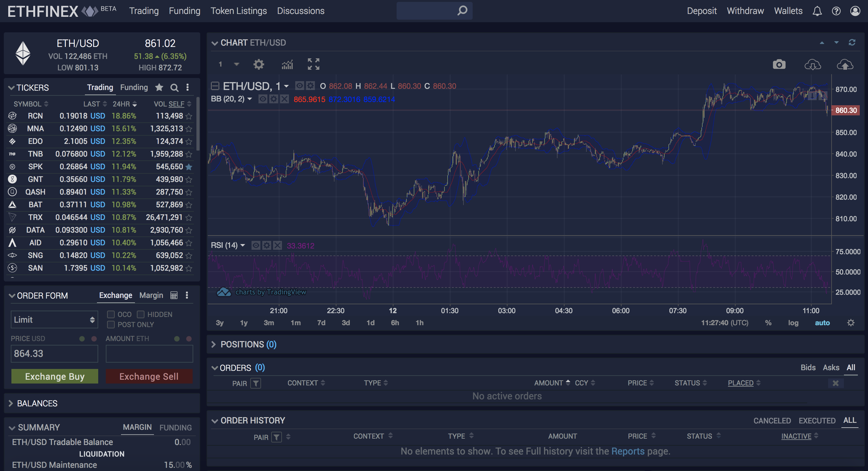Switch to the Funding tab in Tickers

[134, 87]
